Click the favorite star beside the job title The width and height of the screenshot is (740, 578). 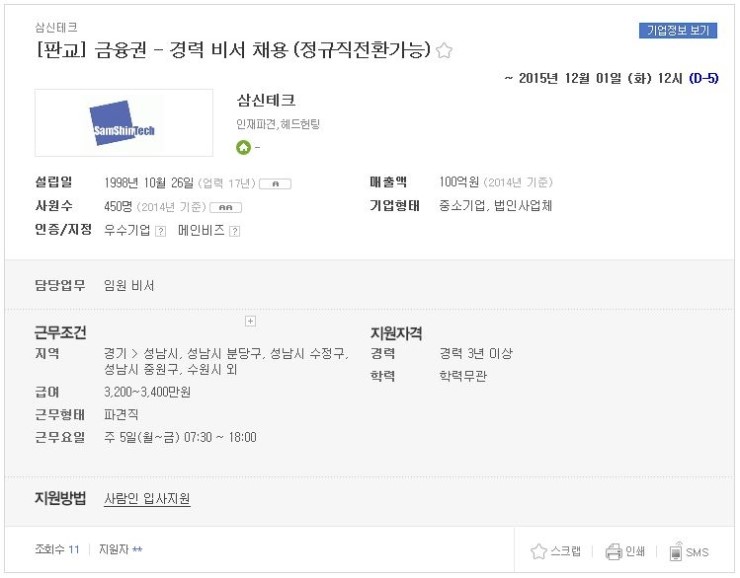444,50
